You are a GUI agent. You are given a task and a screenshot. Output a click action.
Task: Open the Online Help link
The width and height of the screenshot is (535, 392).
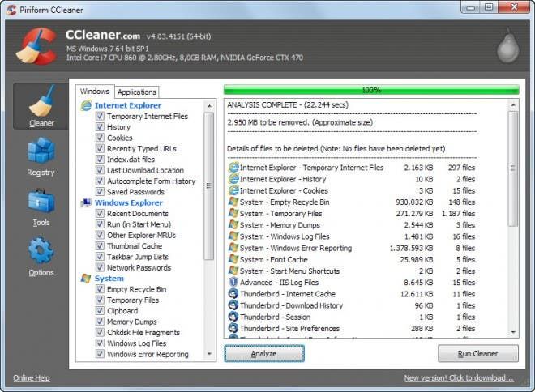tap(32, 378)
